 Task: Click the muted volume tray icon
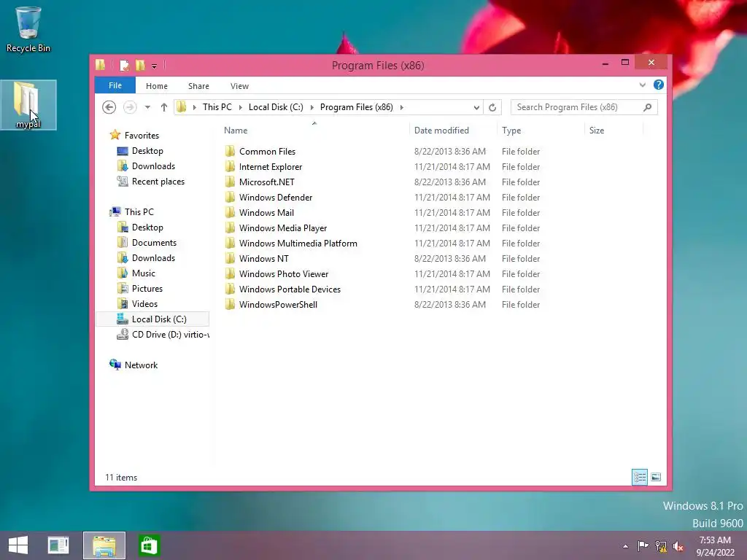tap(678, 546)
